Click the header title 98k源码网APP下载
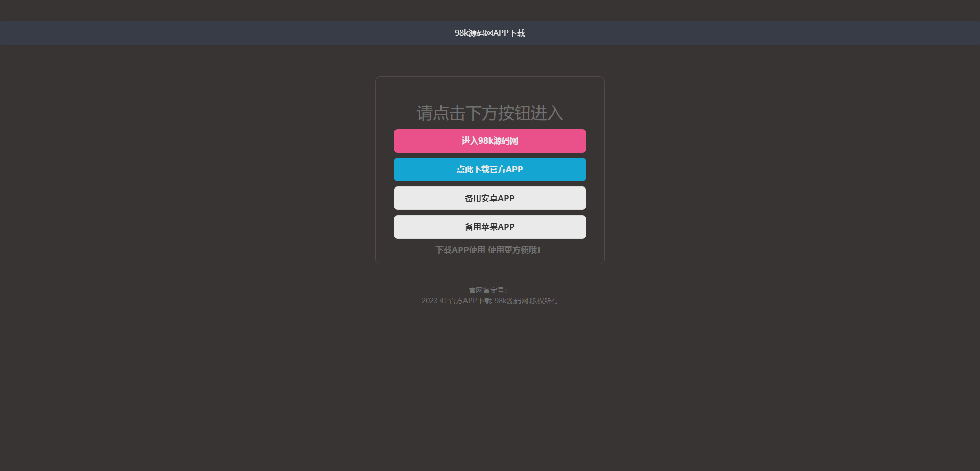This screenshot has width=980, height=471. pyautogui.click(x=489, y=33)
